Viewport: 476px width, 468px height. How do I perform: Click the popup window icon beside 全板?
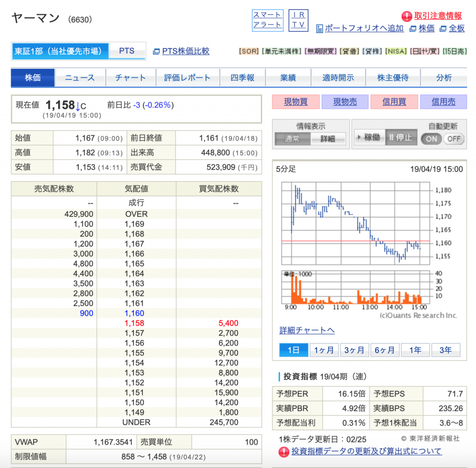tap(443, 29)
